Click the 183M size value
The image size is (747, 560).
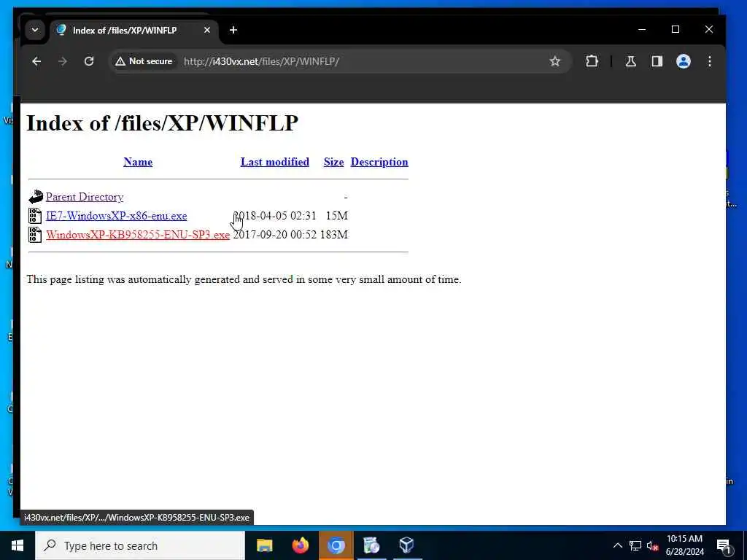click(x=334, y=235)
